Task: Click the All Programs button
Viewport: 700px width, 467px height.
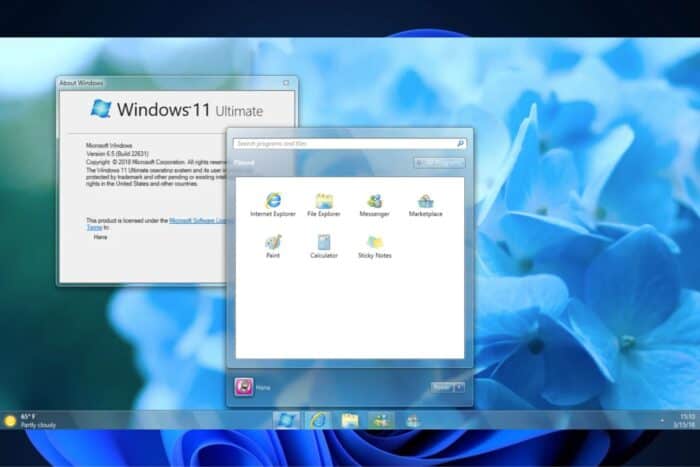Action: (x=438, y=163)
